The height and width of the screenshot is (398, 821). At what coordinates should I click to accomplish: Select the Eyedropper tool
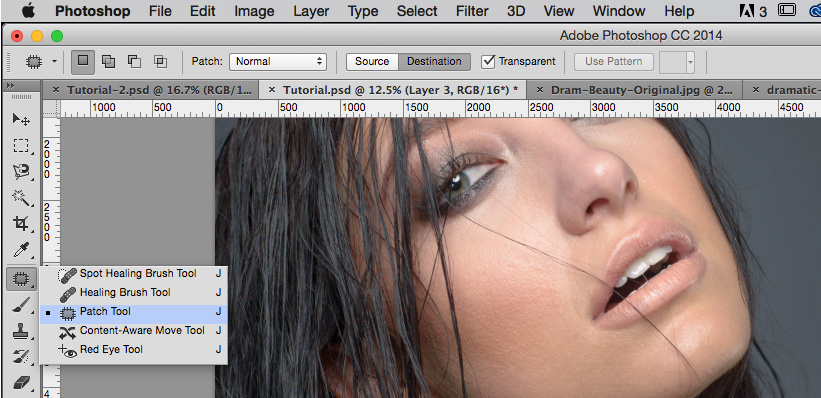tap(21, 250)
